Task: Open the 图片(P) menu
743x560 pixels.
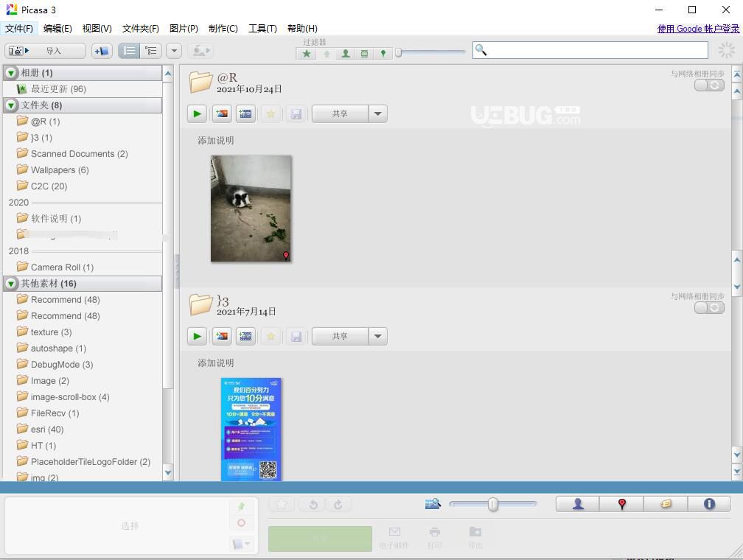Action: pos(184,29)
